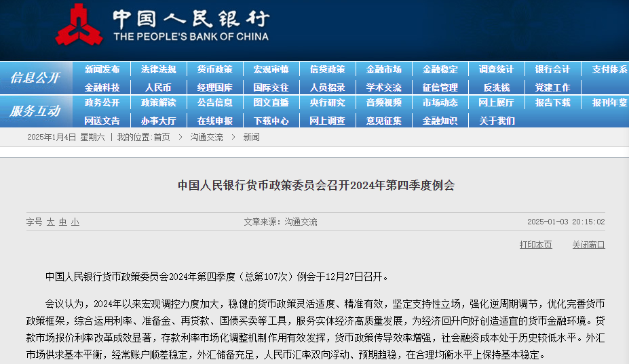This screenshot has width=629, height=364.
Task: Open the 政策解读 link
Action: point(159,102)
